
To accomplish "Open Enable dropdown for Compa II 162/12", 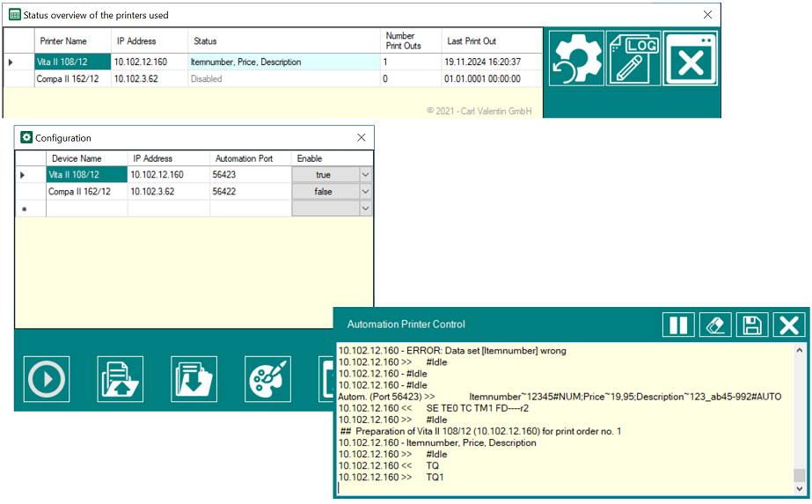I will (366, 192).
